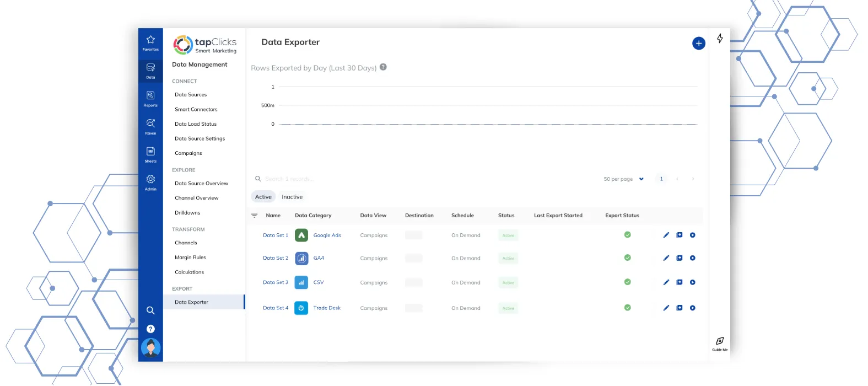The height and width of the screenshot is (386, 868).
Task: Click the lightning bolt icon
Action: tap(720, 38)
